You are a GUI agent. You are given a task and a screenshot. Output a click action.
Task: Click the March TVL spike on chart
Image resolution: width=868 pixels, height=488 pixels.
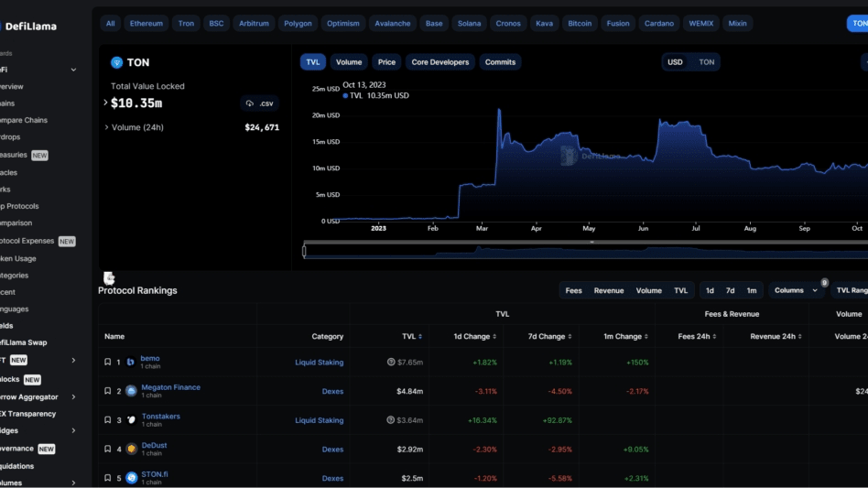coord(499,111)
